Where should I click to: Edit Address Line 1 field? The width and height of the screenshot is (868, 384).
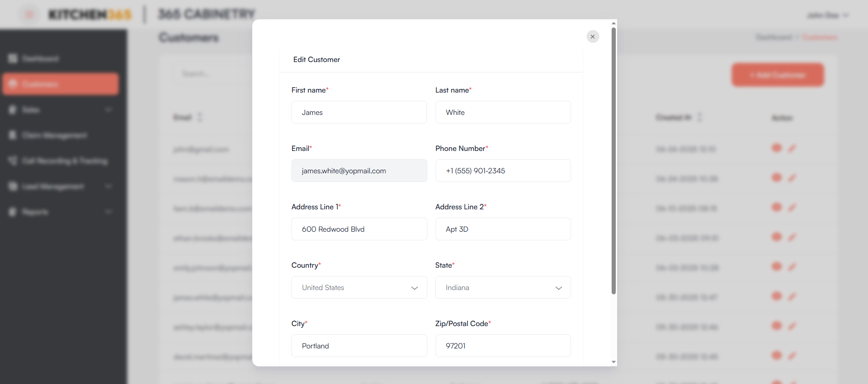click(x=359, y=229)
